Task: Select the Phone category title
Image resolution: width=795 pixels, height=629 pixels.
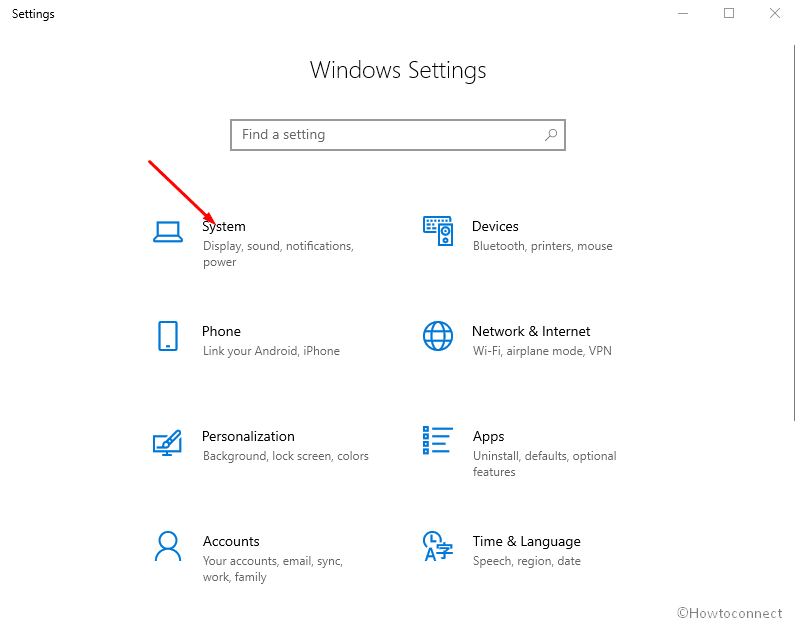Action: 222,331
